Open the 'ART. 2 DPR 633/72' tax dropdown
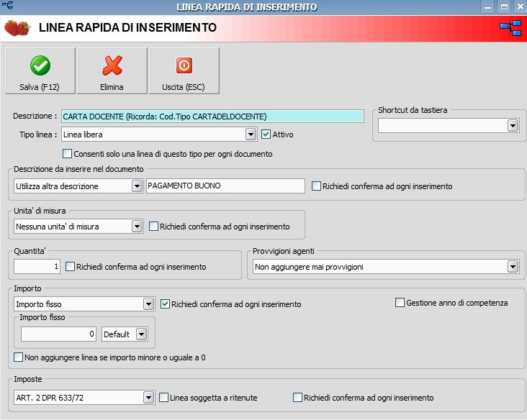The width and height of the screenshot is (527, 420). tap(148, 398)
